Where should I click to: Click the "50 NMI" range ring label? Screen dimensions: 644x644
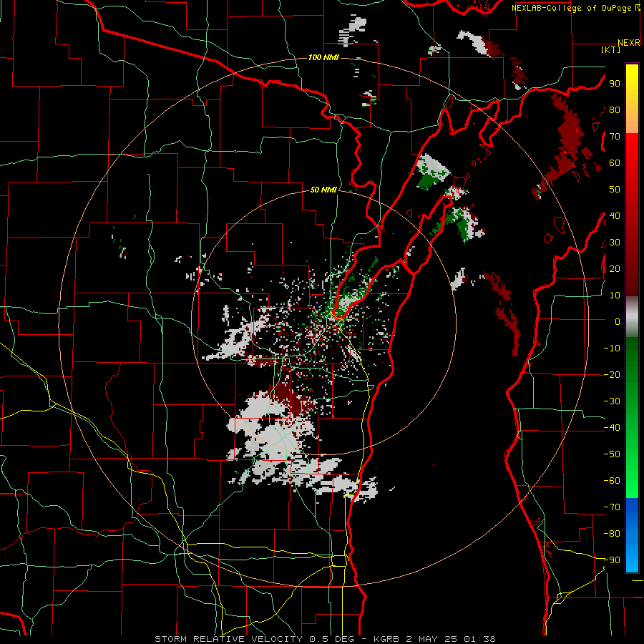point(323,190)
